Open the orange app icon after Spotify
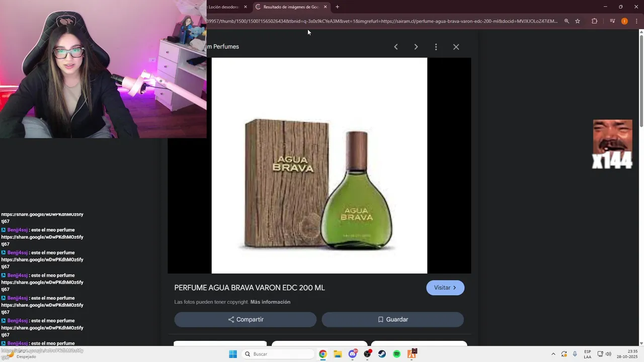 412,354
